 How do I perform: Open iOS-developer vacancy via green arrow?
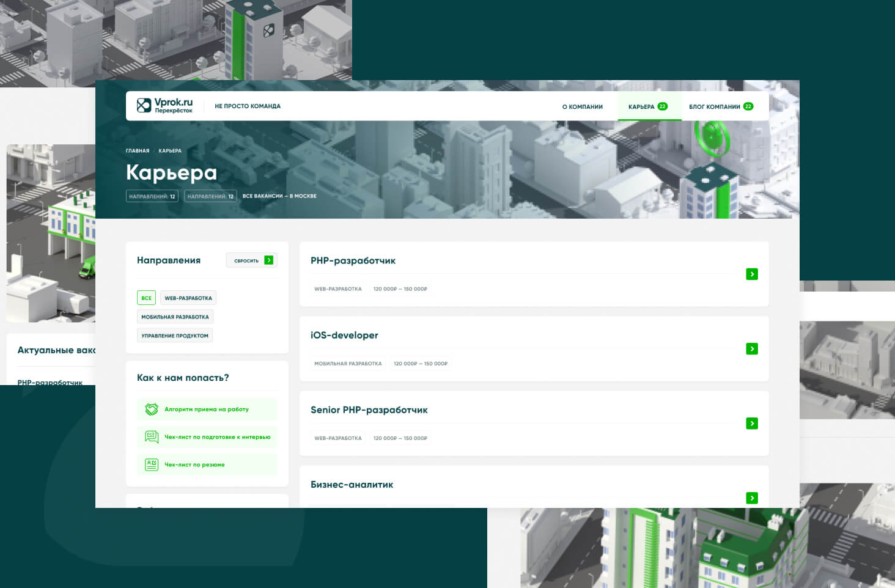pos(752,349)
